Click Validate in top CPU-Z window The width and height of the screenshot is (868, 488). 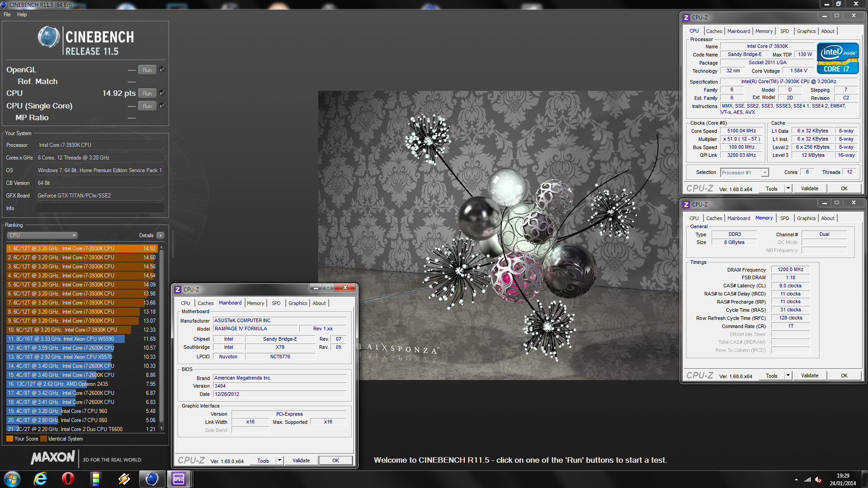pyautogui.click(x=810, y=188)
